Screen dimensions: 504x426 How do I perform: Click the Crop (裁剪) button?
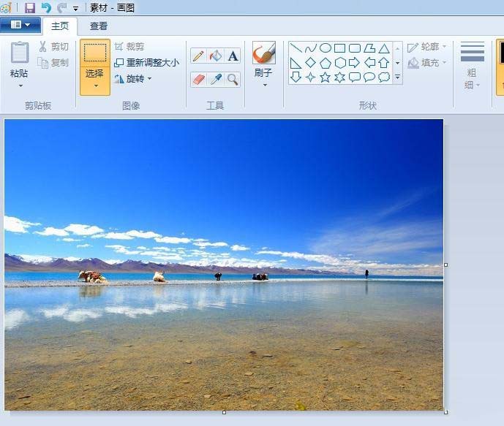tap(129, 47)
